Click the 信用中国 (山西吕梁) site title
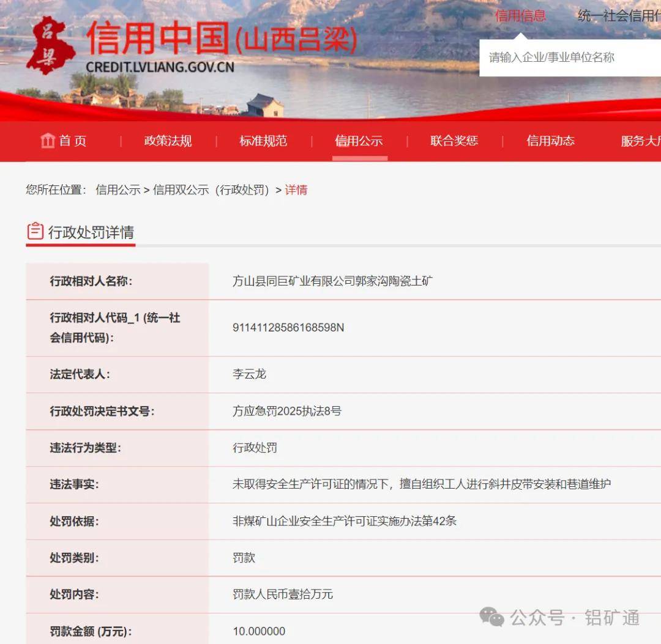This screenshot has height=644, width=661. point(222,39)
